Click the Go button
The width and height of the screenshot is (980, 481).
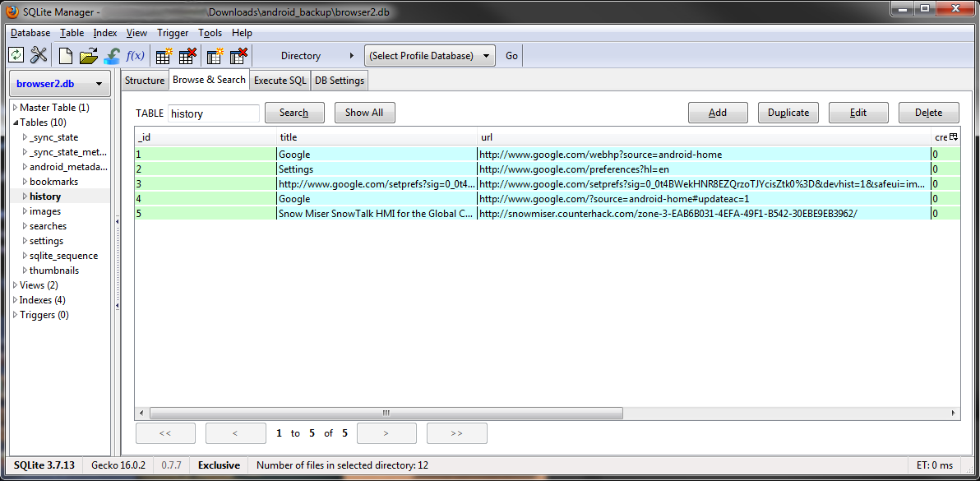511,56
